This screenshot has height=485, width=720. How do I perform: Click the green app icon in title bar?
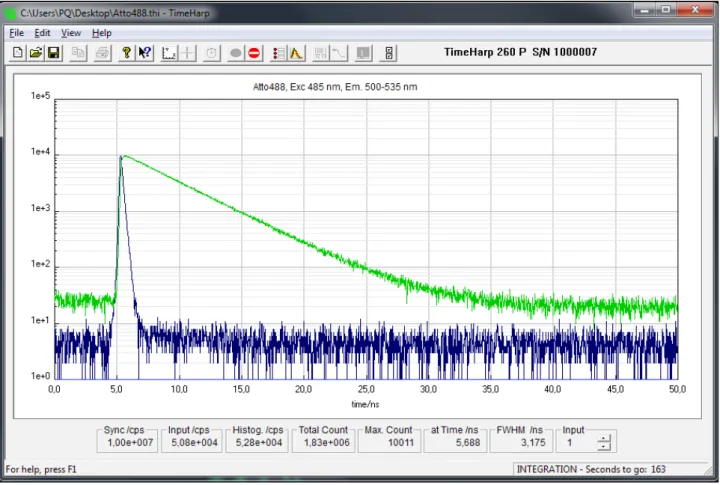pos(10,13)
